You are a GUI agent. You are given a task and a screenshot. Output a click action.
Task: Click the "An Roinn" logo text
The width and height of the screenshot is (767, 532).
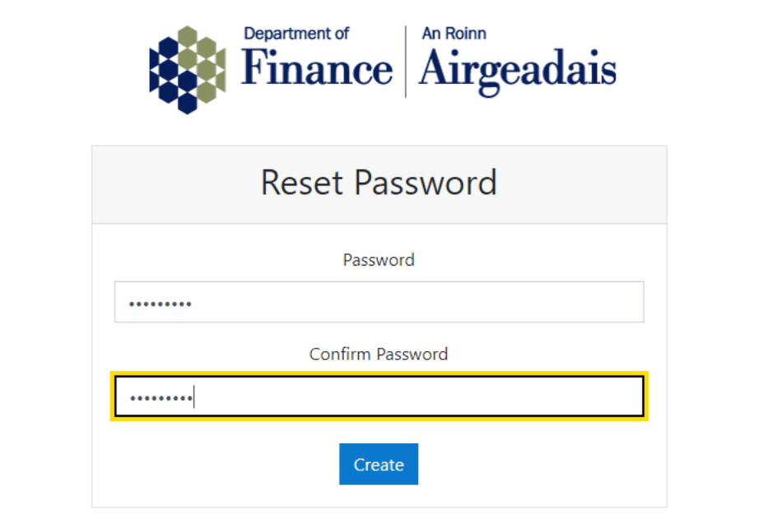[x=454, y=33]
